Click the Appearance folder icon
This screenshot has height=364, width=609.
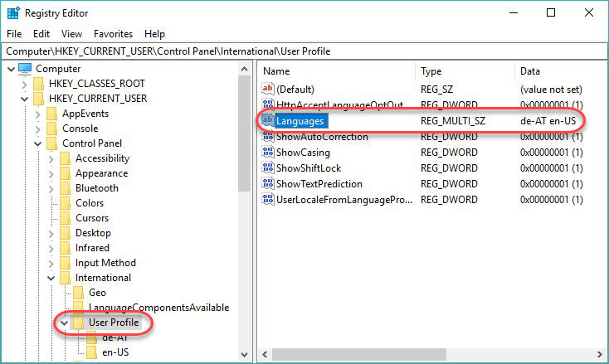coord(66,173)
